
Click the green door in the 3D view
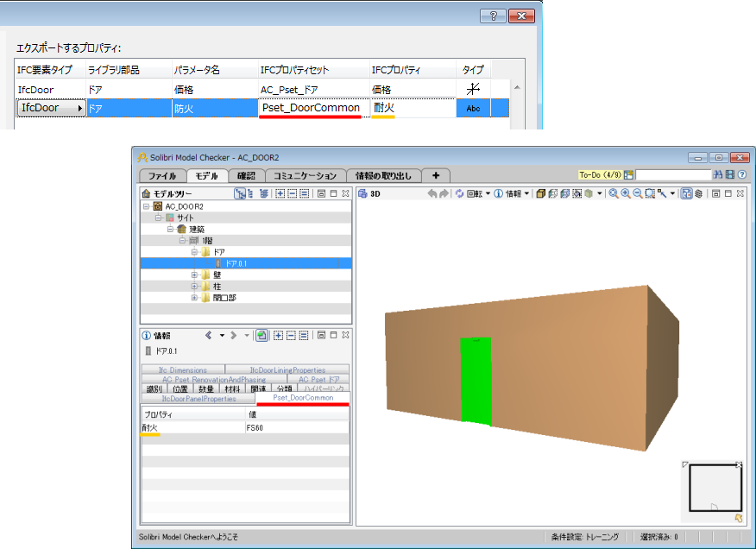pos(476,382)
